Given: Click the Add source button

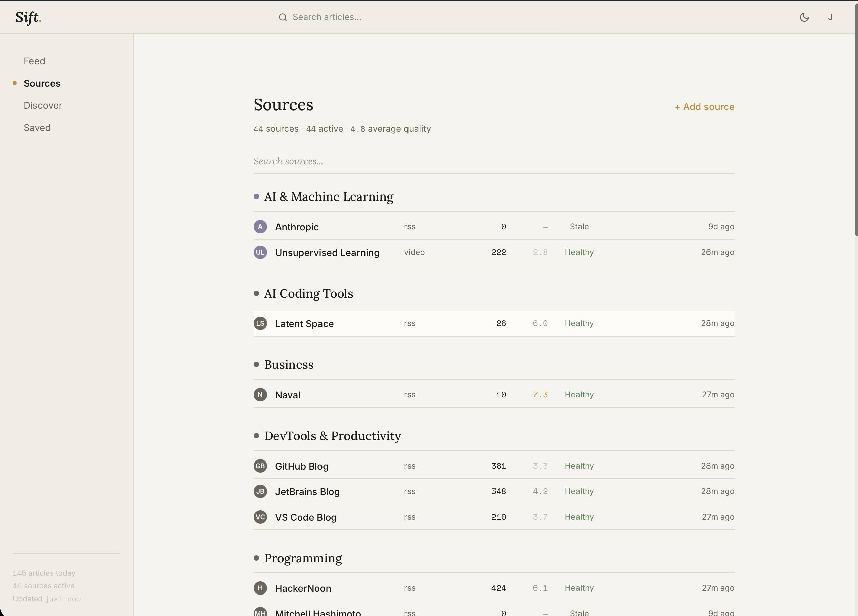Looking at the screenshot, I should point(704,107).
